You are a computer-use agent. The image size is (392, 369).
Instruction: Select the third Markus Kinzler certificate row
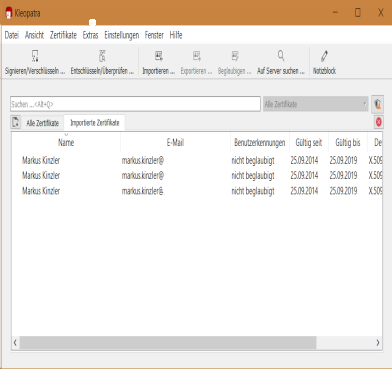click(197, 191)
